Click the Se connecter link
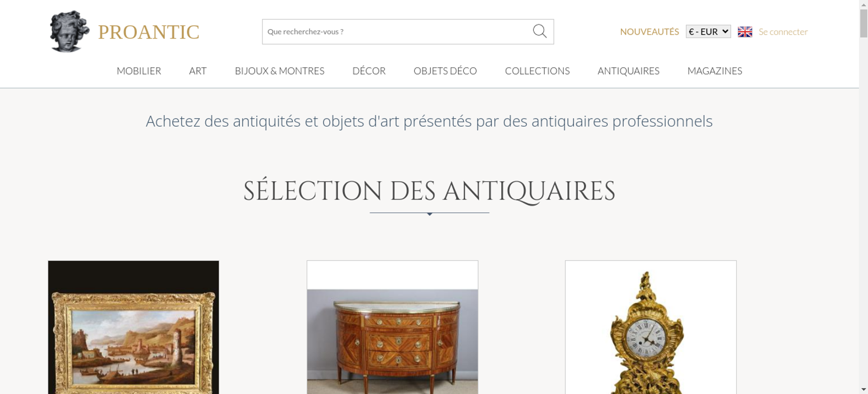The width and height of the screenshot is (868, 394). (x=783, y=32)
